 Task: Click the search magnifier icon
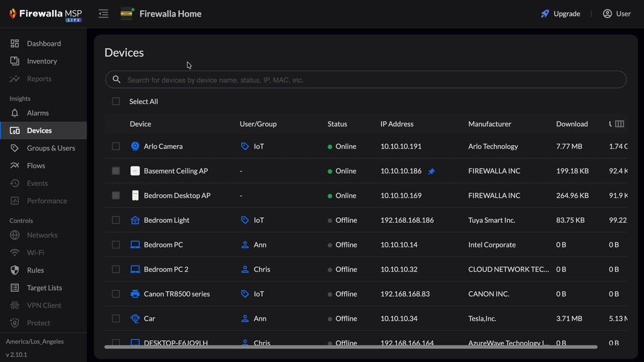tap(117, 79)
